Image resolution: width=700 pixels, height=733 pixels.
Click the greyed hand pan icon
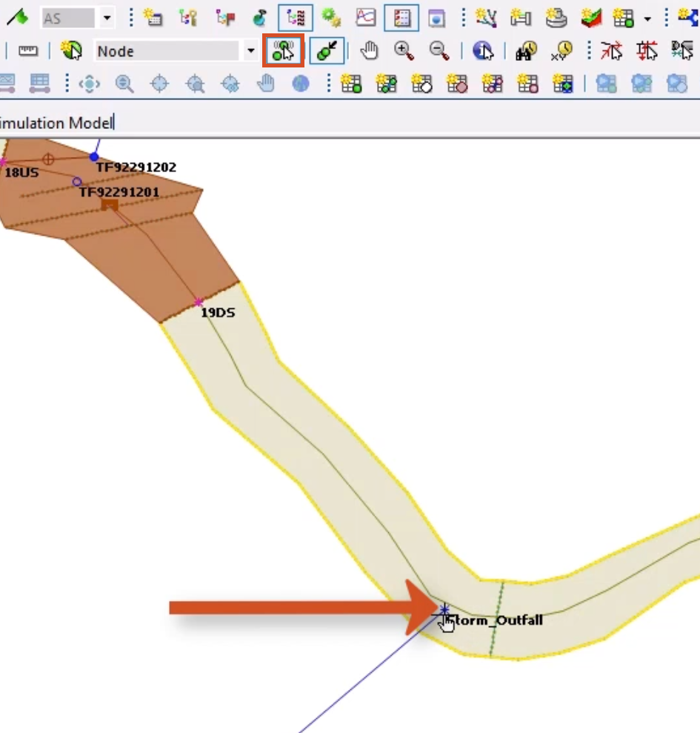pos(265,84)
